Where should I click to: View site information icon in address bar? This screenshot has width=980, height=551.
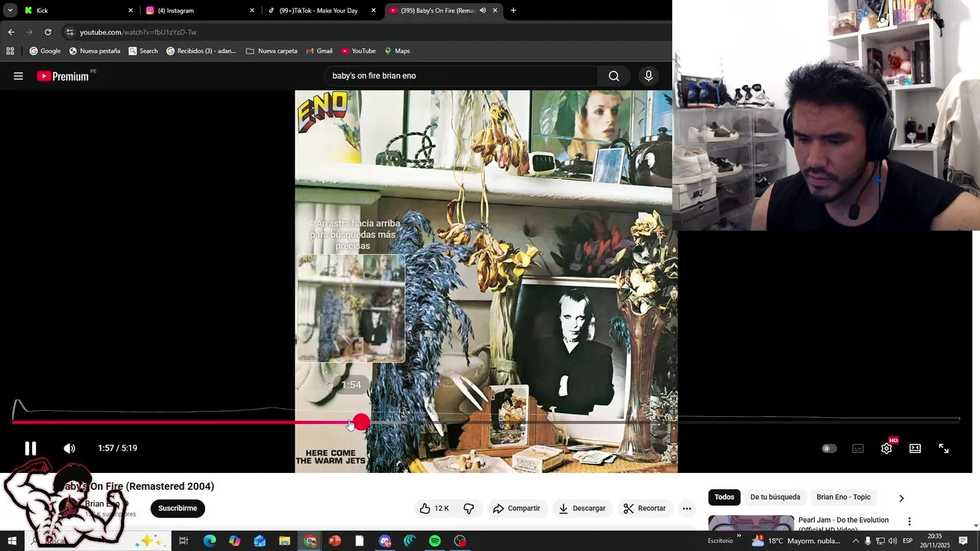pos(70,32)
